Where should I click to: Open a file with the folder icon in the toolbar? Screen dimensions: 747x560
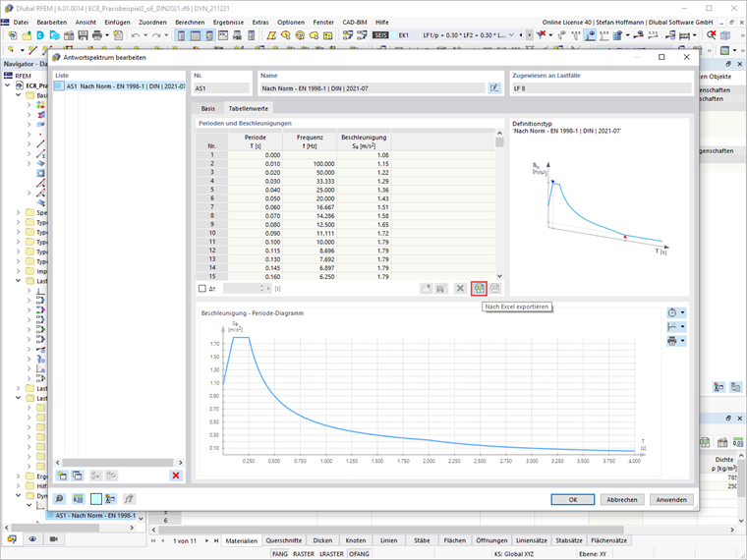(x=27, y=35)
